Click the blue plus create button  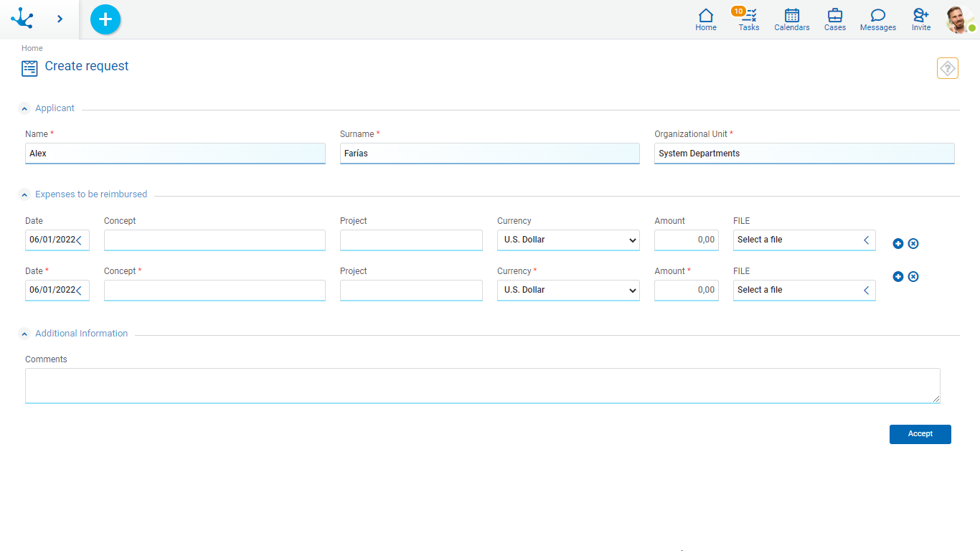(x=105, y=19)
